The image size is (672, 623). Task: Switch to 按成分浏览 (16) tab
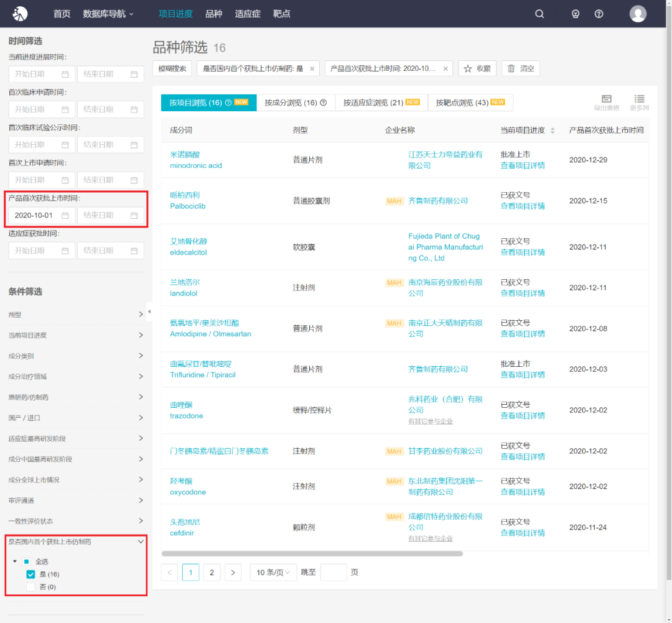pyautogui.click(x=296, y=103)
